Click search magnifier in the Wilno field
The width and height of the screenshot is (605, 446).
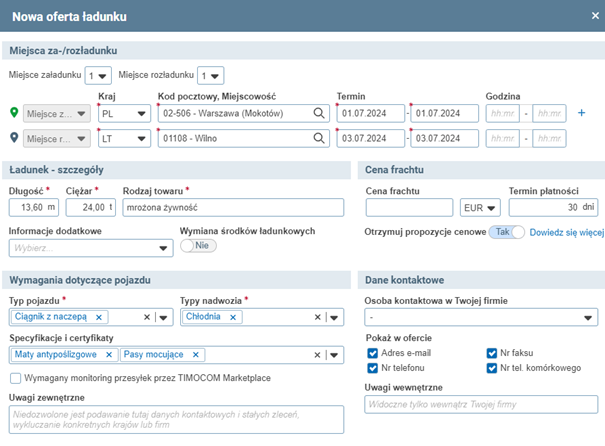(319, 138)
